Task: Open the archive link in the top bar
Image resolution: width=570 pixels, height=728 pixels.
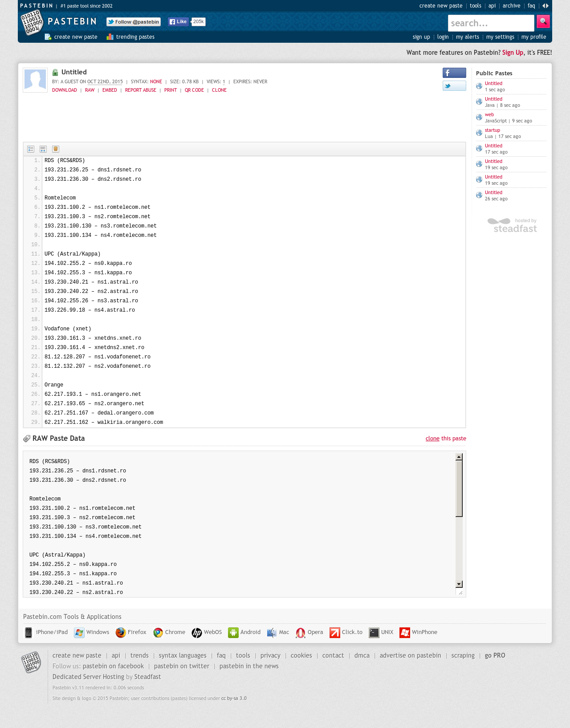Action: [x=512, y=6]
